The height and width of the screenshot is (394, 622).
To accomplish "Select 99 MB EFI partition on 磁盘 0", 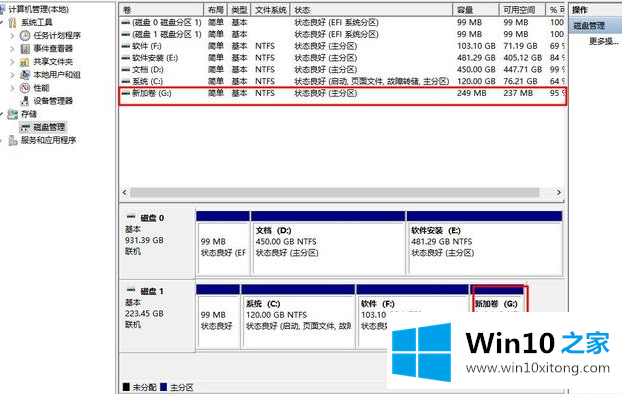I will coord(223,243).
